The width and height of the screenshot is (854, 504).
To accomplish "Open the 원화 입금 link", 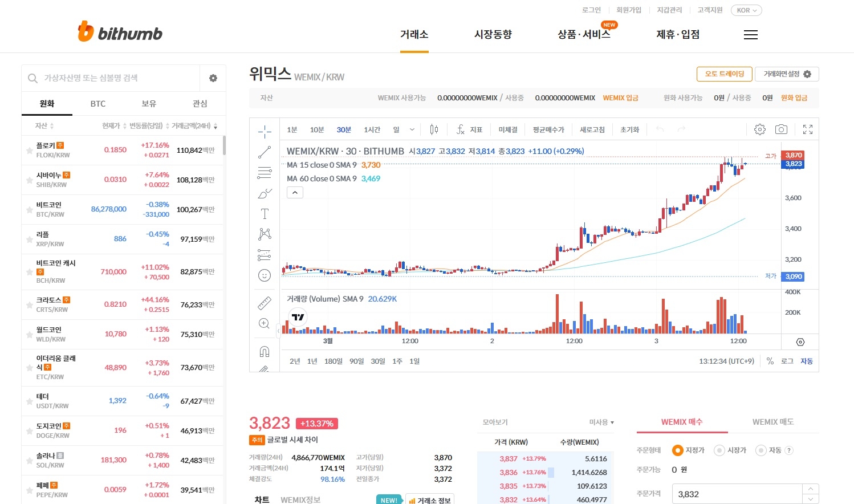I will [794, 97].
